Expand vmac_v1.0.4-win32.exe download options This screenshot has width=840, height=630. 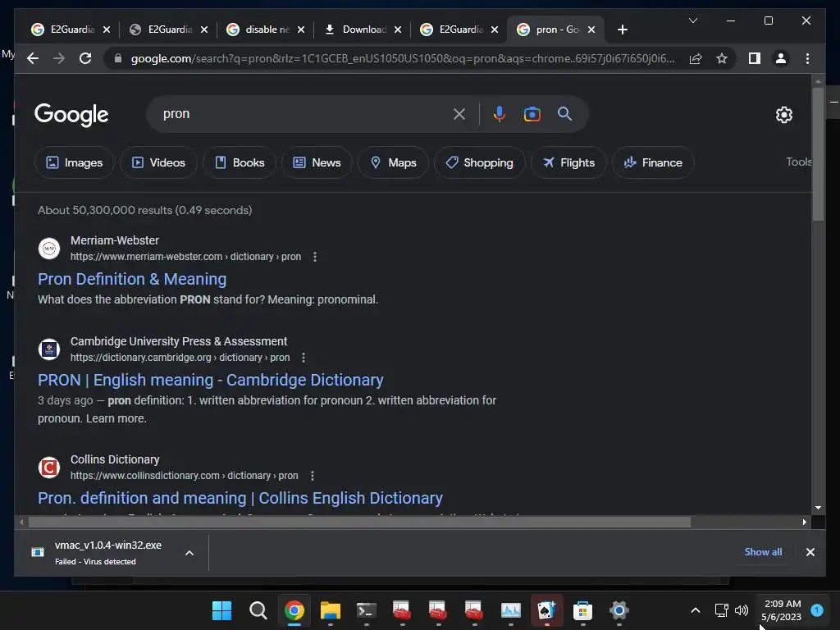[189, 553]
